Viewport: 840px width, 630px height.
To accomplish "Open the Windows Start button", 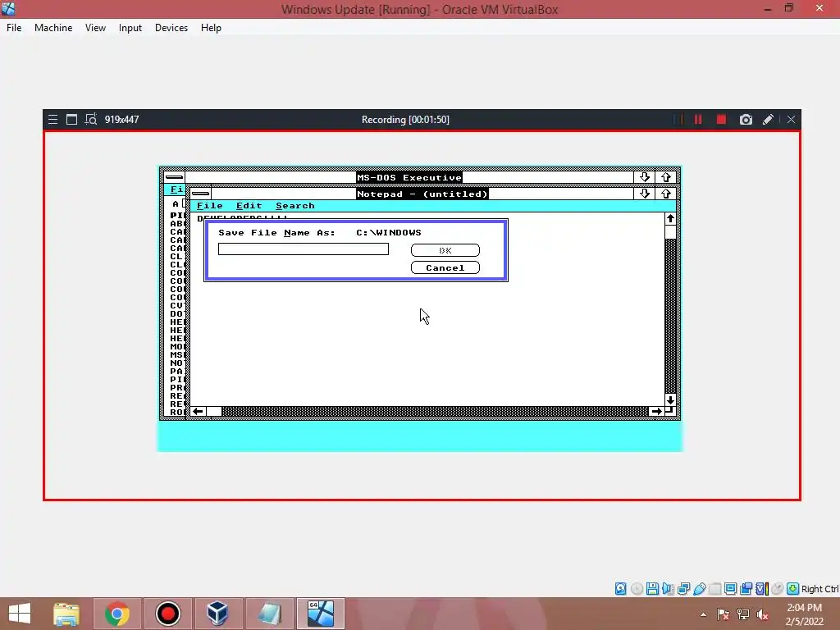I will [x=20, y=614].
